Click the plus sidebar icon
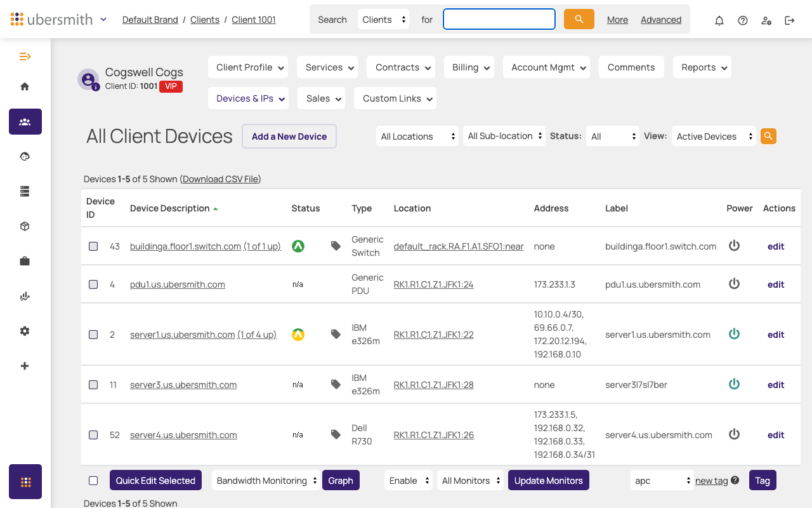This screenshot has height=508, width=812. (25, 366)
